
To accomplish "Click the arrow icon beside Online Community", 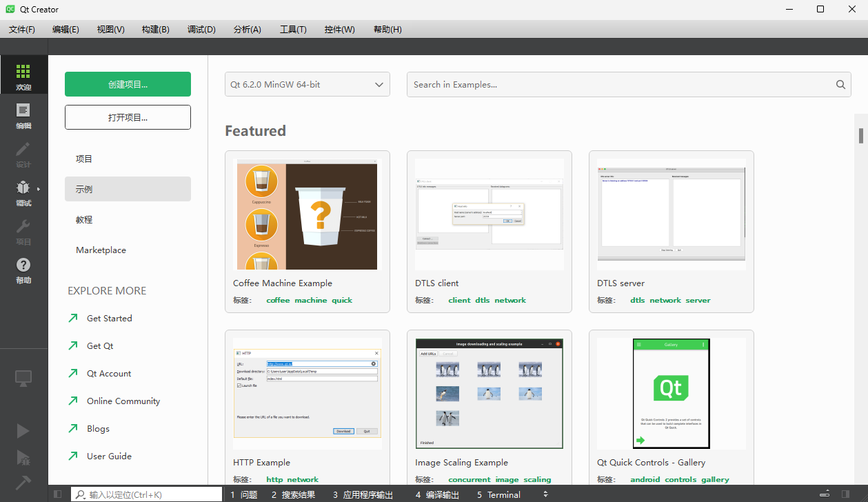I will click(x=73, y=401).
